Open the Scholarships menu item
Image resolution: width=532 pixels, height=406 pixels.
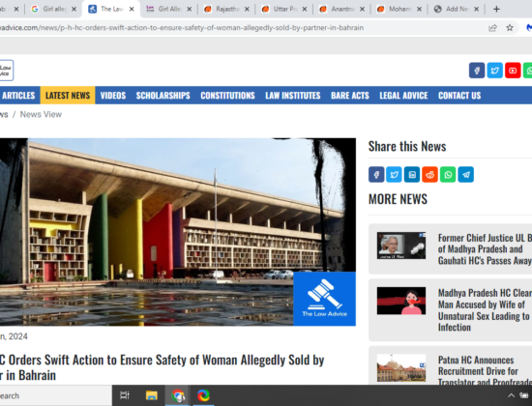163,96
